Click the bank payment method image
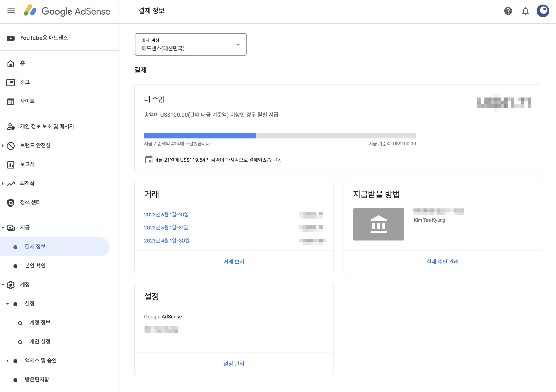Viewport: 556px width, 392px height. 378,224
